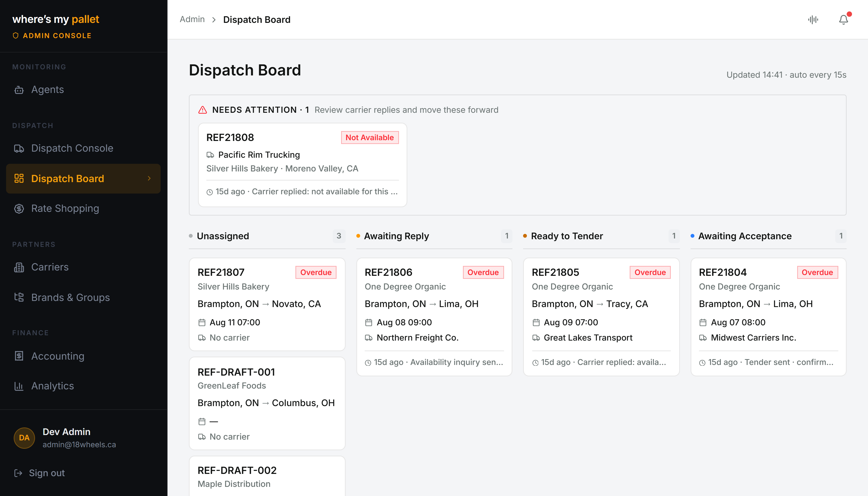The image size is (868, 496).
Task: Open the REF21806 shipment card
Action: (x=434, y=317)
